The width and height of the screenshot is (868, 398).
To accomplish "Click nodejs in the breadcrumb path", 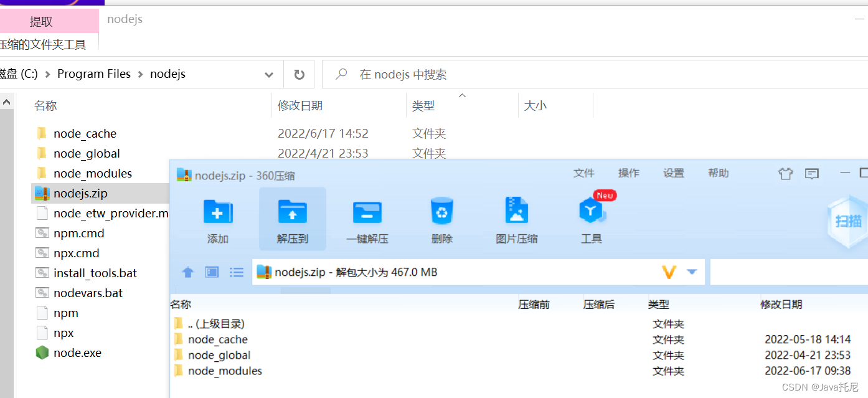I will 168,74.
